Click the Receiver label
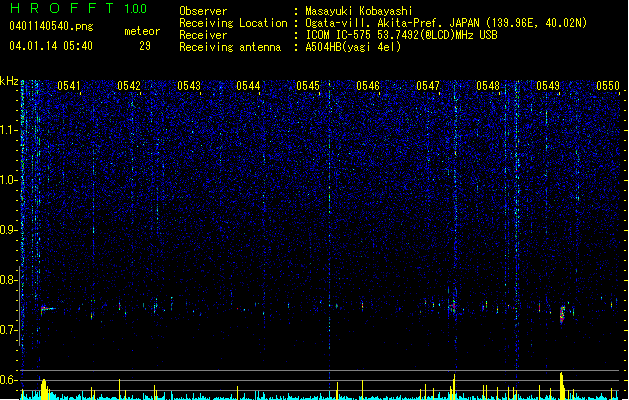The height and width of the screenshot is (400, 629). [203, 35]
